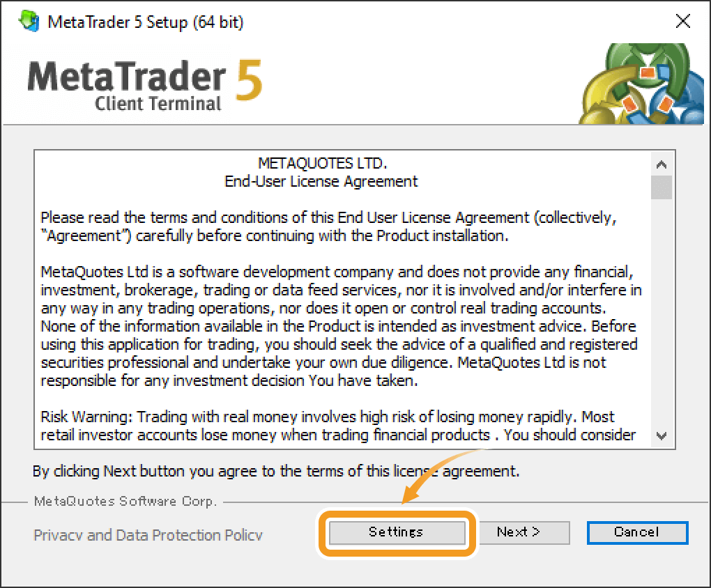Click the license agreement notice text below the box
Viewport: 711px width, 588px height.
pos(276,472)
